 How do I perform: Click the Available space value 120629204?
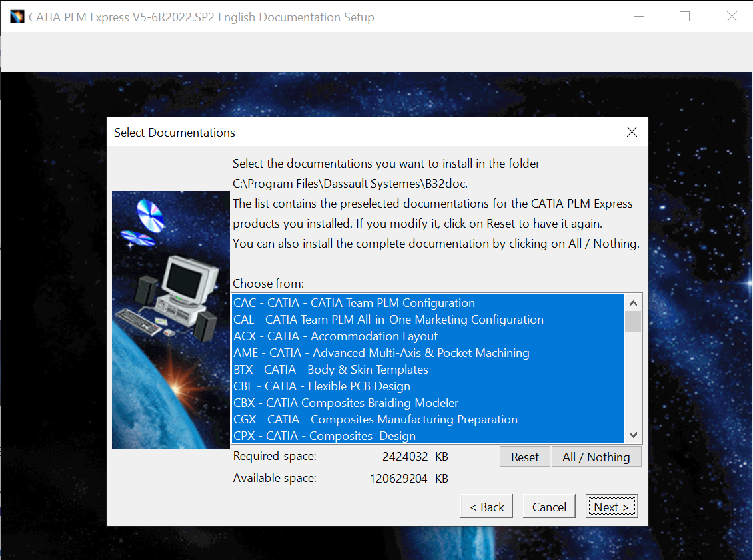click(x=398, y=478)
